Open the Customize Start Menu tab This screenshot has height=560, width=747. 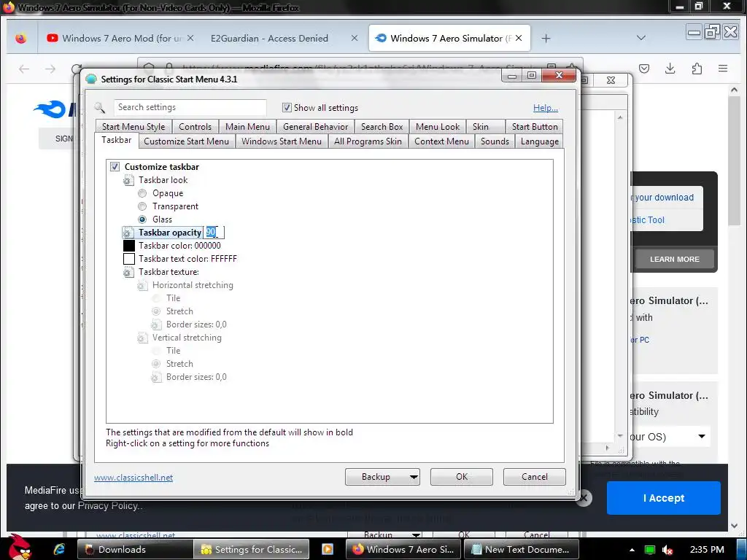(x=186, y=141)
